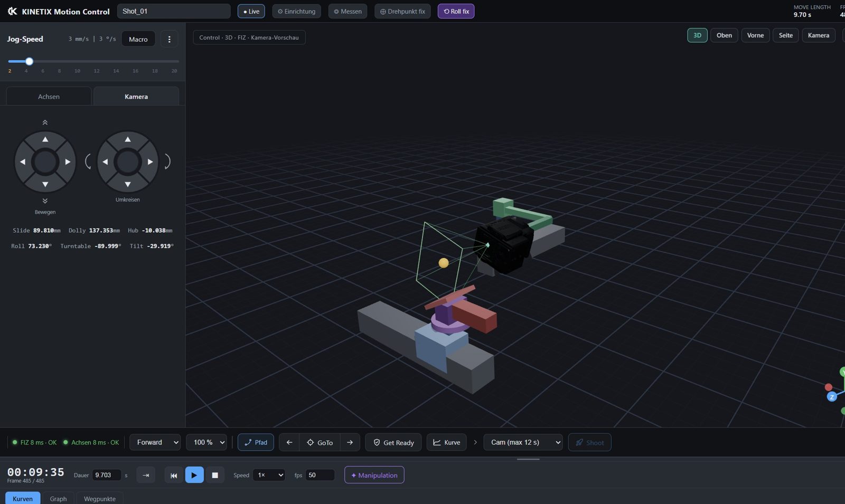This screenshot has width=845, height=504.
Task: Click the Get Ready button
Action: point(393,442)
